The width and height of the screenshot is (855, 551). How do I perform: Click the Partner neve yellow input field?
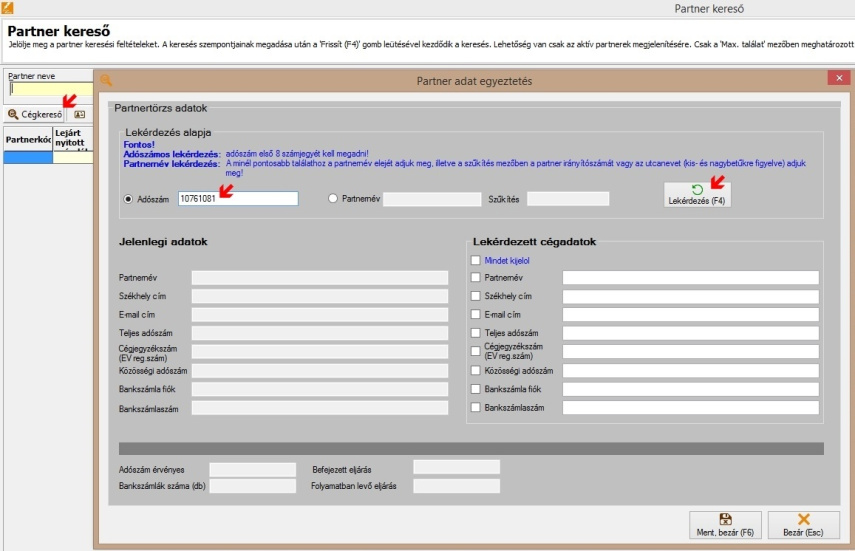tap(49, 89)
